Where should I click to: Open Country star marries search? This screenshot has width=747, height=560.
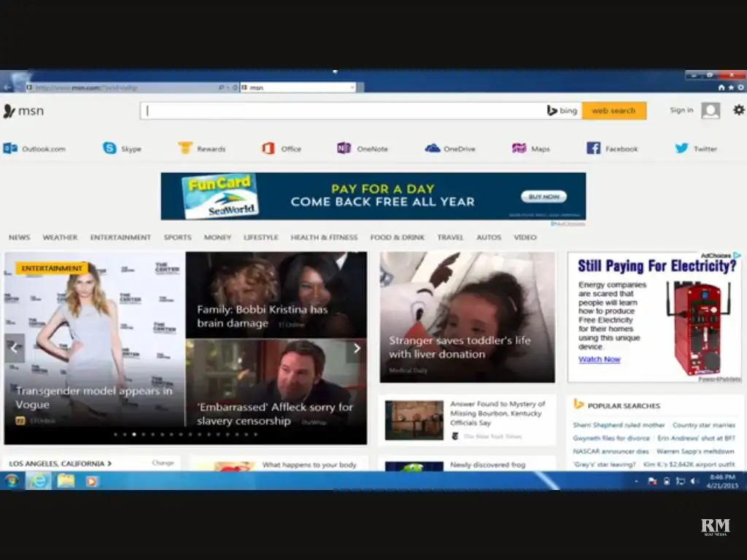point(704,425)
